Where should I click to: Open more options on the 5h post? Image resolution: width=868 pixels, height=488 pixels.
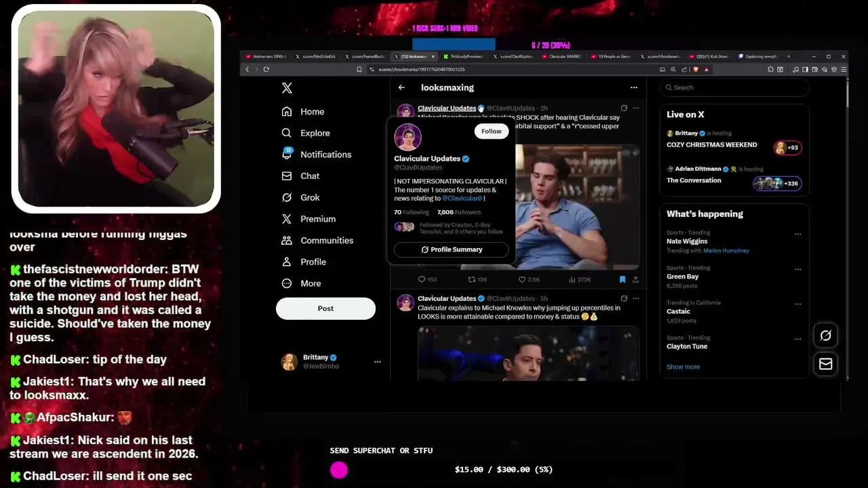[635, 298]
